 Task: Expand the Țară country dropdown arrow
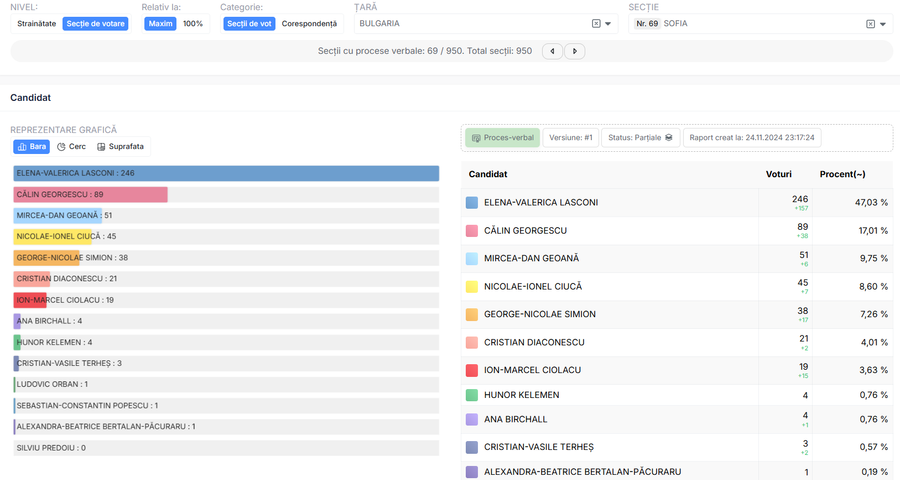click(608, 24)
